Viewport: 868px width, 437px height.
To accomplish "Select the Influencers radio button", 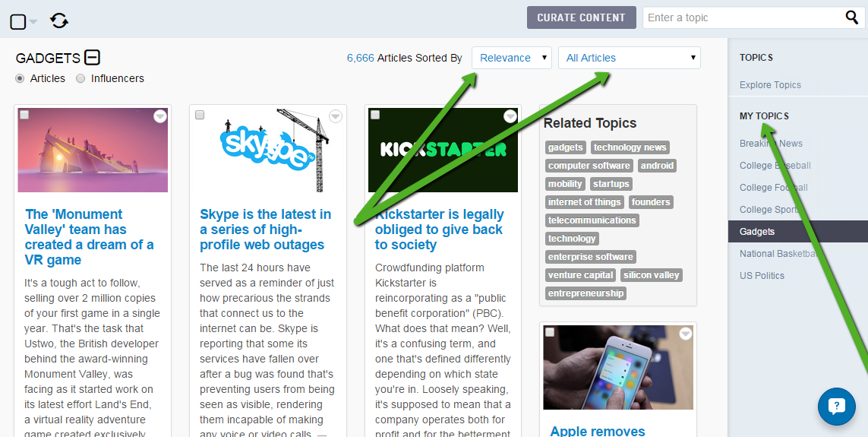I will click(80, 78).
